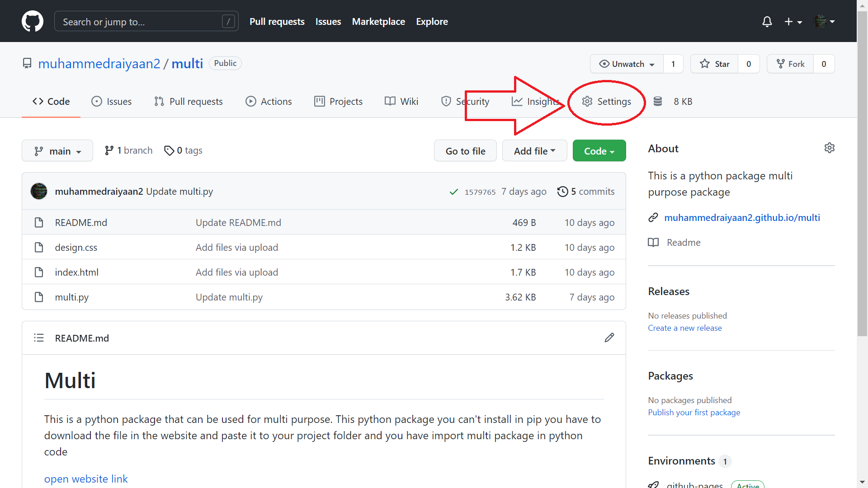
Task: Click the GitHub octocat logo
Action: pos(33,21)
